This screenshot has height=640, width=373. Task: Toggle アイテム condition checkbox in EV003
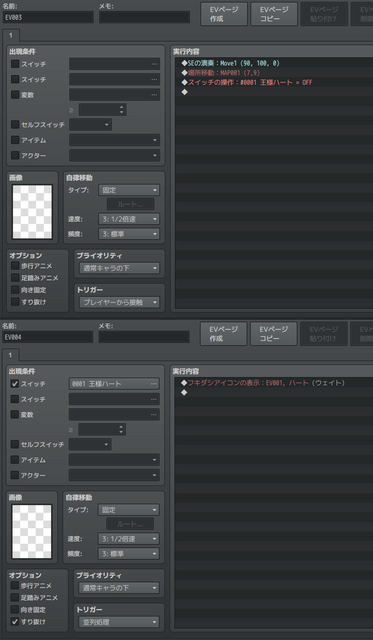[15, 140]
